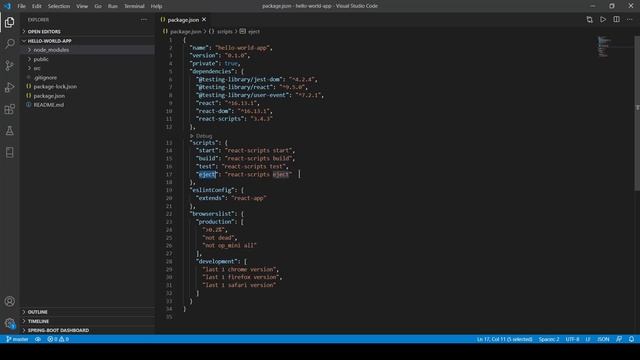Click the eye watch icon in status bar

pyautogui.click(x=38, y=339)
